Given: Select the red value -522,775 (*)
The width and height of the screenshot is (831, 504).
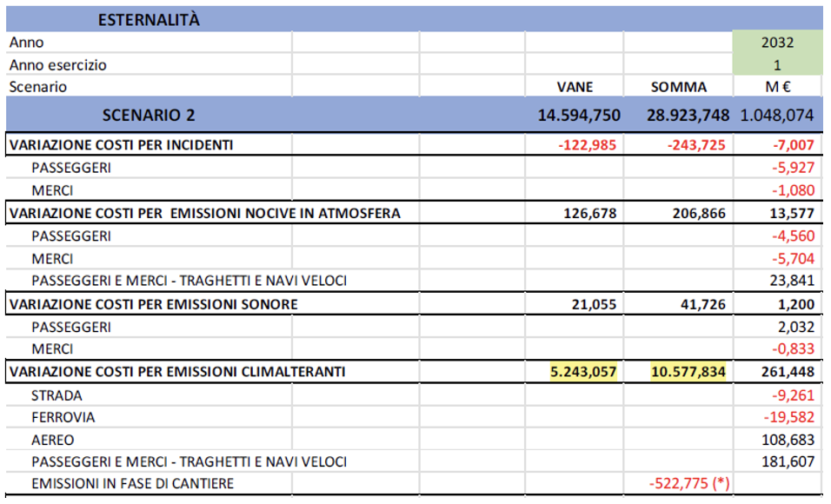Looking at the screenshot, I should (689, 483).
